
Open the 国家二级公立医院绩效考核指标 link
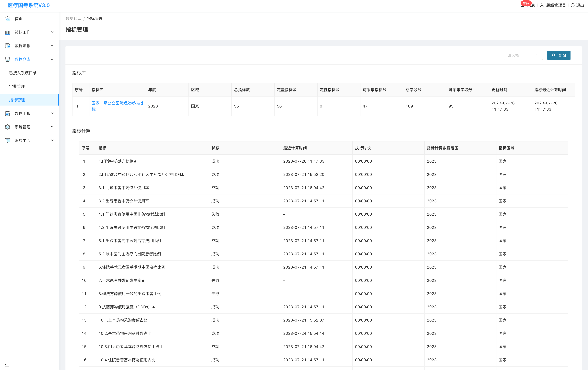(x=117, y=103)
